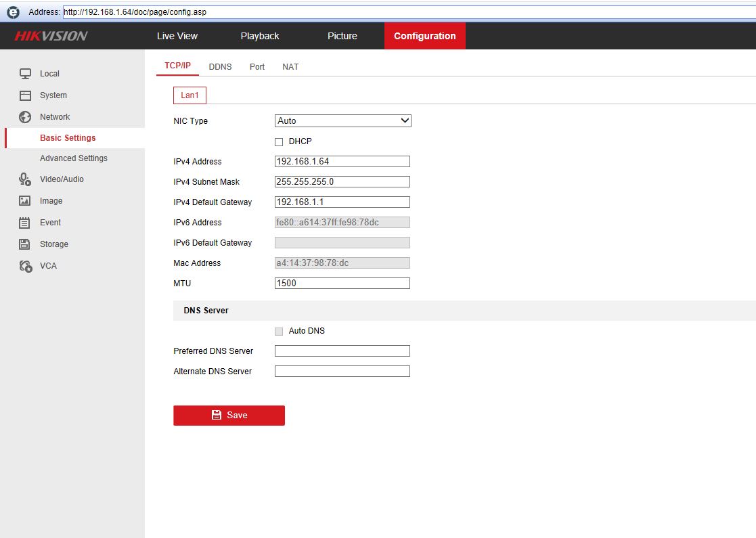Screen dimensions: 756x538
Task: Click the IPv4 Address input field
Action: pos(342,162)
